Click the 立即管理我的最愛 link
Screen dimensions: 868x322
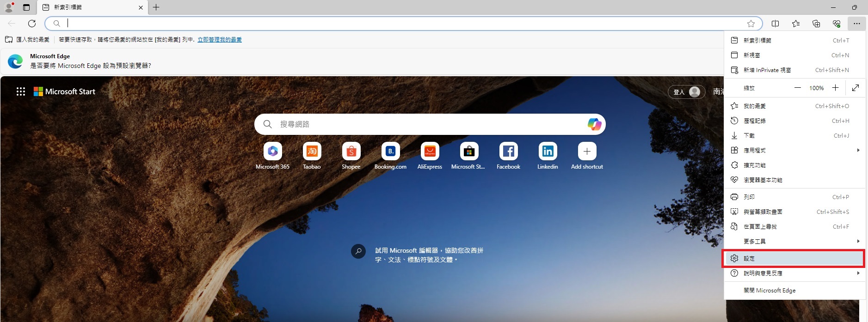(x=220, y=40)
